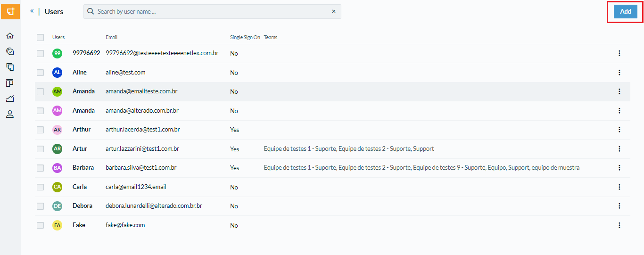Open the kebab menu for Arthur
The height and width of the screenshot is (255, 644).
tap(619, 130)
